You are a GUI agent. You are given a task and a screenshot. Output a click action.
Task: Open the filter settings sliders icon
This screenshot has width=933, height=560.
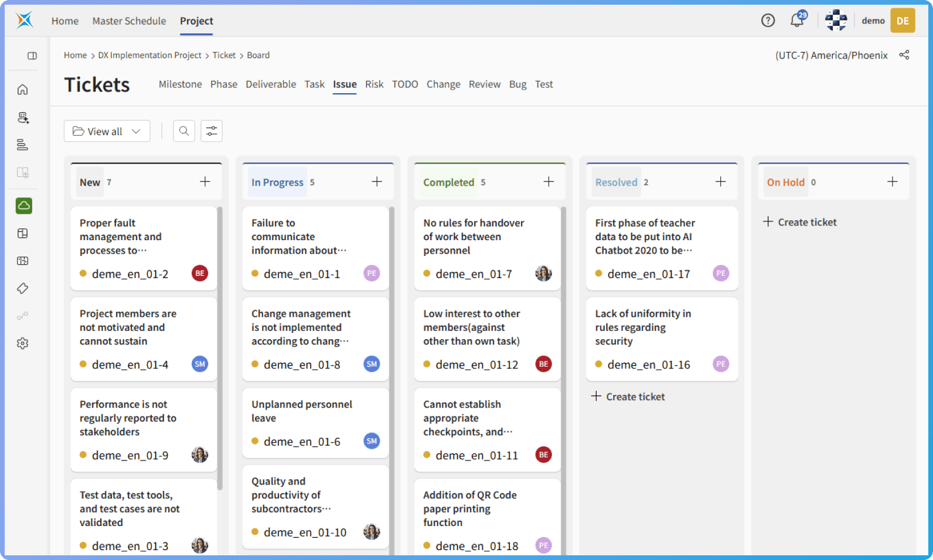pos(212,131)
